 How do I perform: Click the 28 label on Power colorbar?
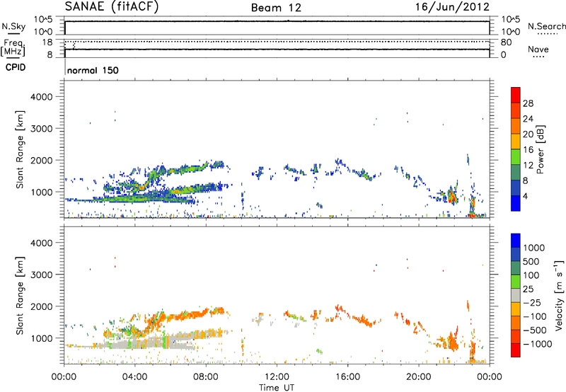click(528, 103)
